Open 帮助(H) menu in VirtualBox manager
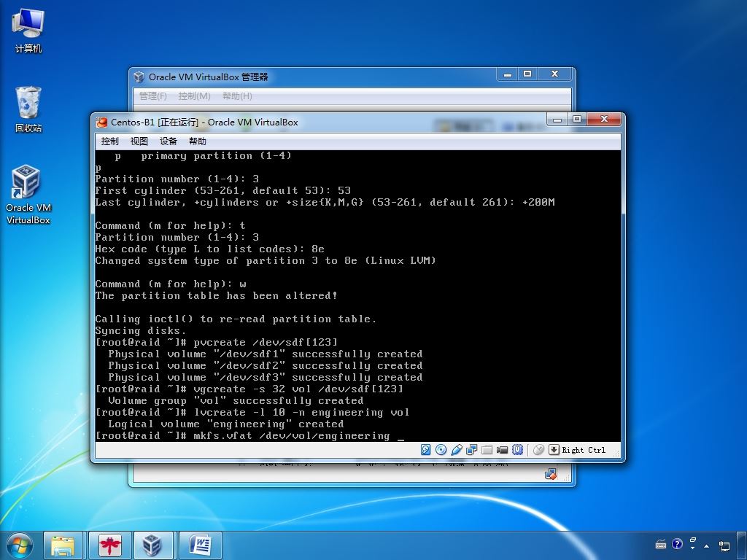This screenshot has width=747, height=560. [237, 96]
